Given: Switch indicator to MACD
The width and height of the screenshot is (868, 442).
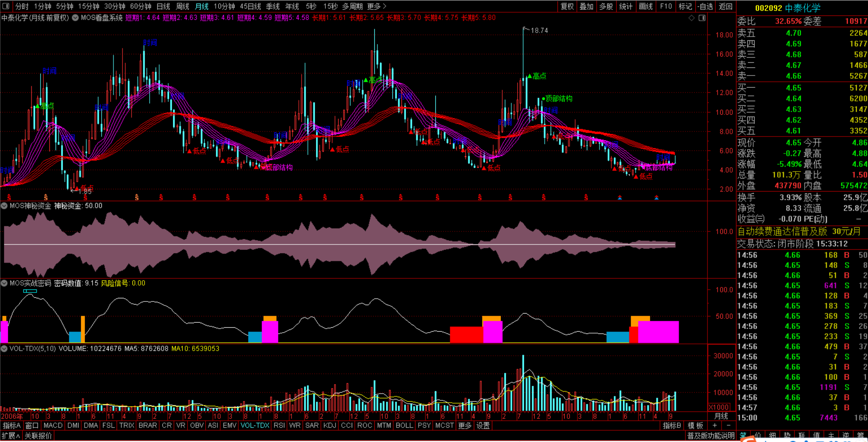Looking at the screenshot, I should pos(53,426).
